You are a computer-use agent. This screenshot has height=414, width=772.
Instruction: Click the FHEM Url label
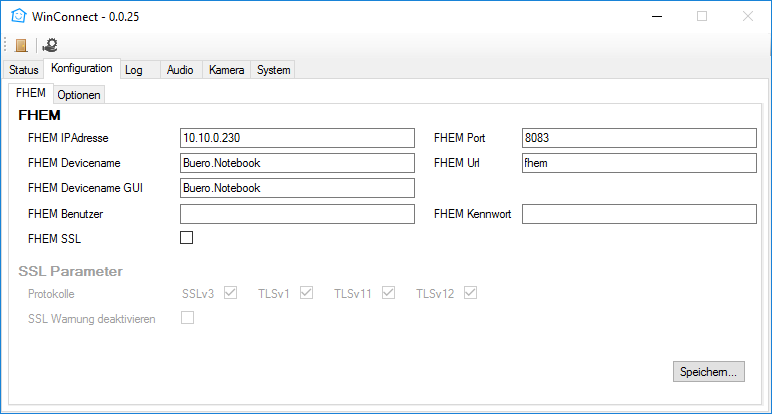(x=456, y=163)
